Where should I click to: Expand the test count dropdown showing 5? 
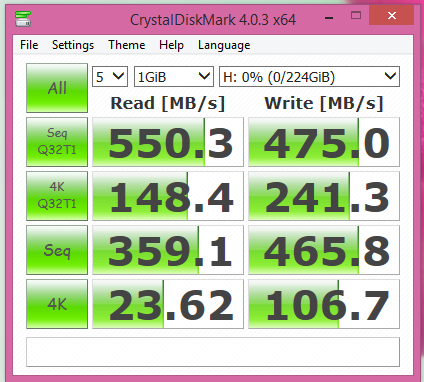click(x=110, y=77)
